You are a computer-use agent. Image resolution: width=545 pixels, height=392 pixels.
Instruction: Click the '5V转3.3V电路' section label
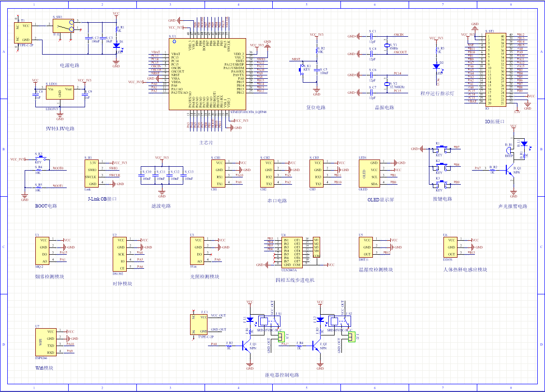coord(60,129)
